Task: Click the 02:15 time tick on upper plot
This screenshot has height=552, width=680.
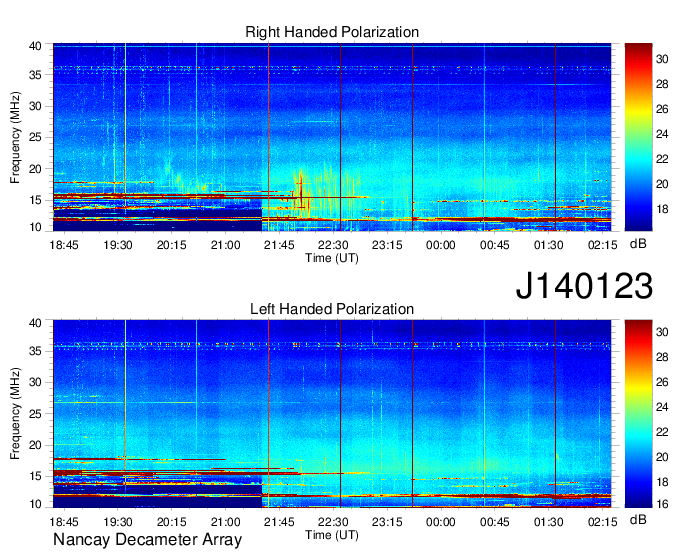Action: pos(602,245)
